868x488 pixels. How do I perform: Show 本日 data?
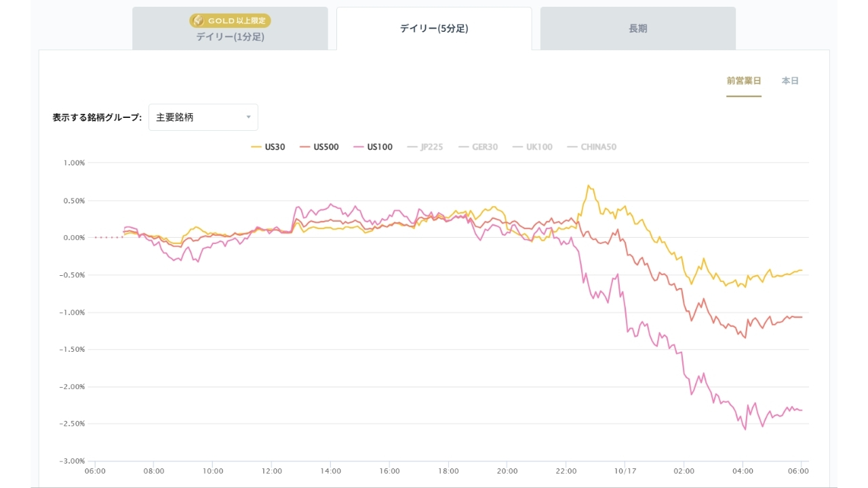point(790,81)
